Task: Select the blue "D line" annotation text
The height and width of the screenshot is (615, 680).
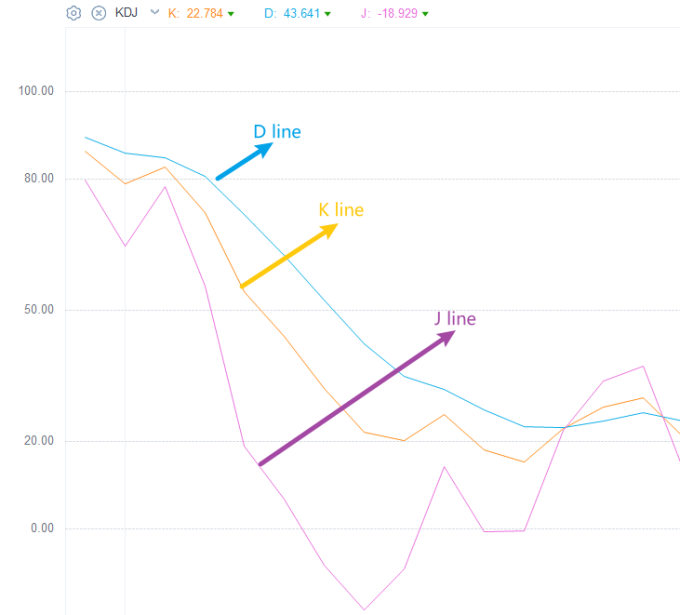Action: pyautogui.click(x=277, y=131)
